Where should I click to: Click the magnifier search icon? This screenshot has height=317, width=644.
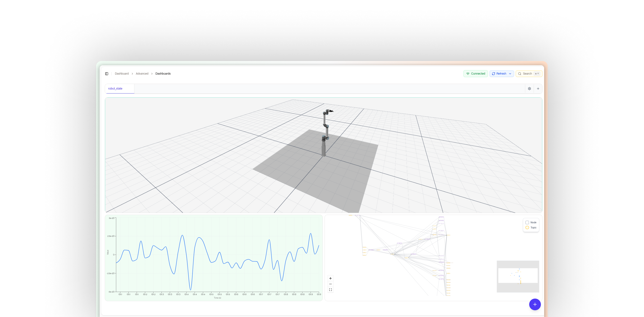coord(519,74)
